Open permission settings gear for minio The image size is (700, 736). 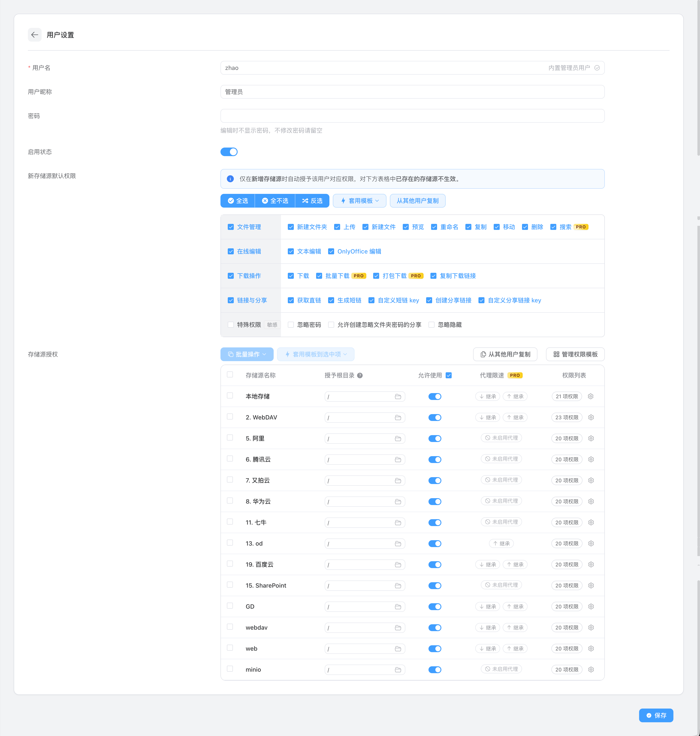(x=591, y=670)
